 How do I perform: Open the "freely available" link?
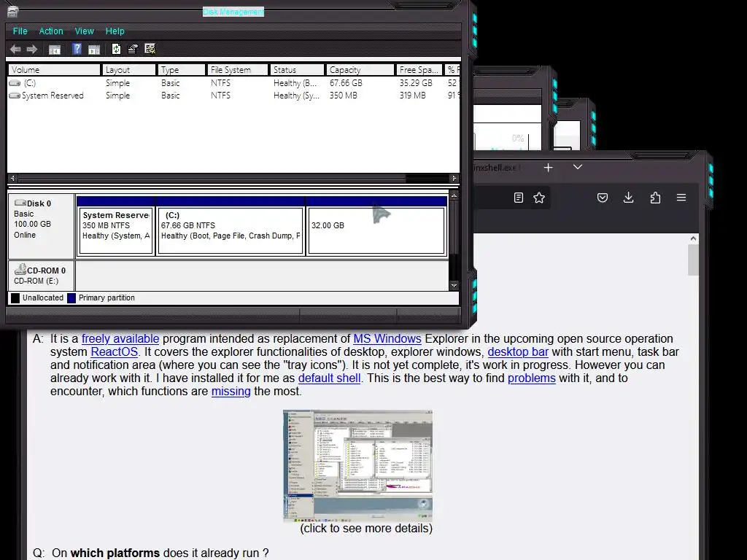(x=120, y=338)
